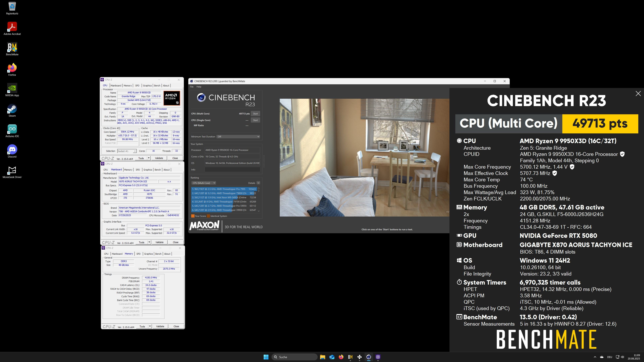The image size is (644, 362).
Task: Open the Tools dropdown arrow in top CPU-Z
Action: [x=149, y=158]
